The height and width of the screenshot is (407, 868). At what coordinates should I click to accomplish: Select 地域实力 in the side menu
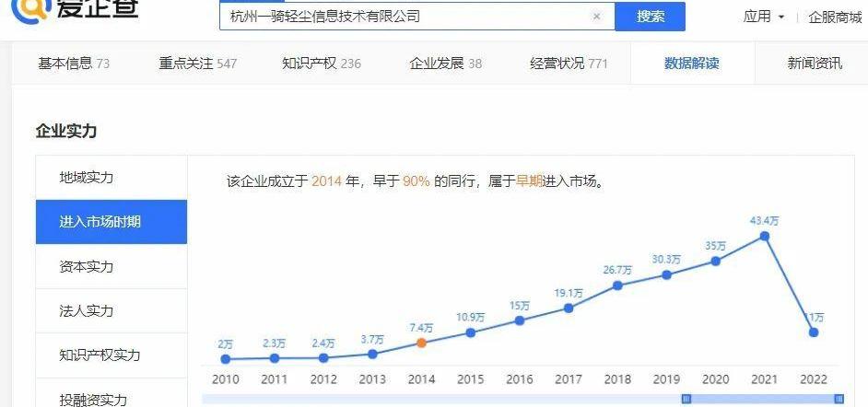coord(111,178)
